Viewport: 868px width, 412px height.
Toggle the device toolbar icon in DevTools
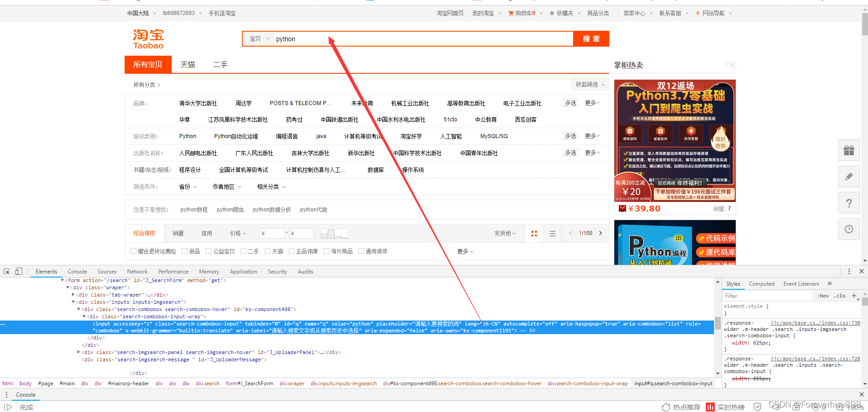click(x=18, y=271)
